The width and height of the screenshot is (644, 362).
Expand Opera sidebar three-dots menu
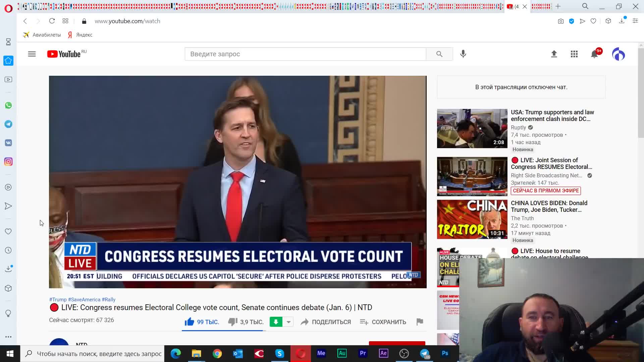click(x=8, y=337)
